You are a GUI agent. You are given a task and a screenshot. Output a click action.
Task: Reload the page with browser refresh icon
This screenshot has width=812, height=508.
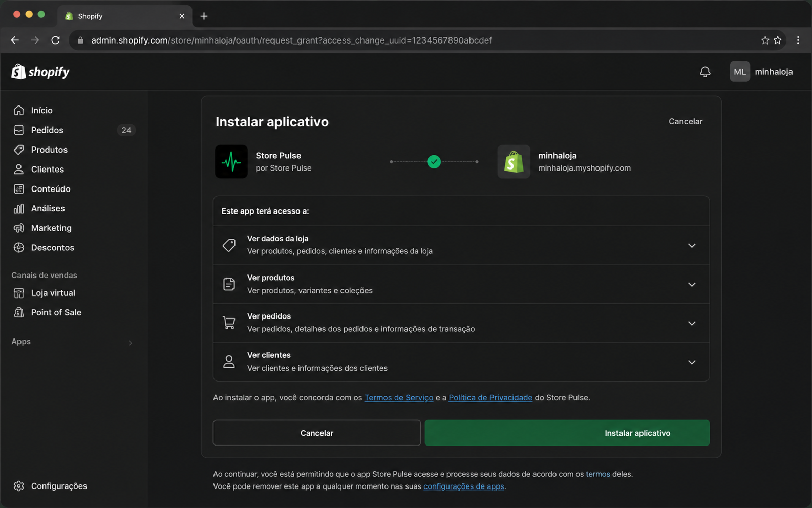[x=55, y=40]
